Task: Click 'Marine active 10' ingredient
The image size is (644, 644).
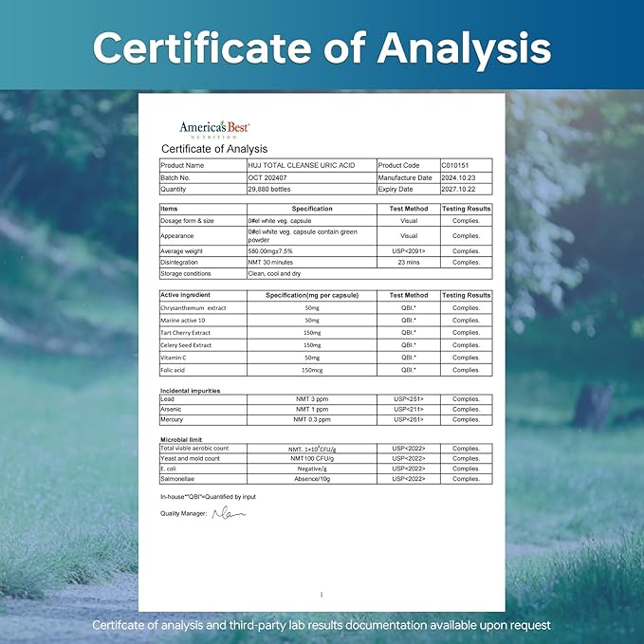Action: click(182, 321)
